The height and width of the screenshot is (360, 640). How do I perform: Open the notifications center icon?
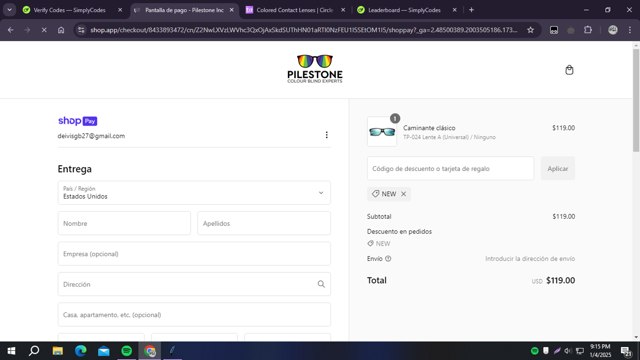[626, 351]
